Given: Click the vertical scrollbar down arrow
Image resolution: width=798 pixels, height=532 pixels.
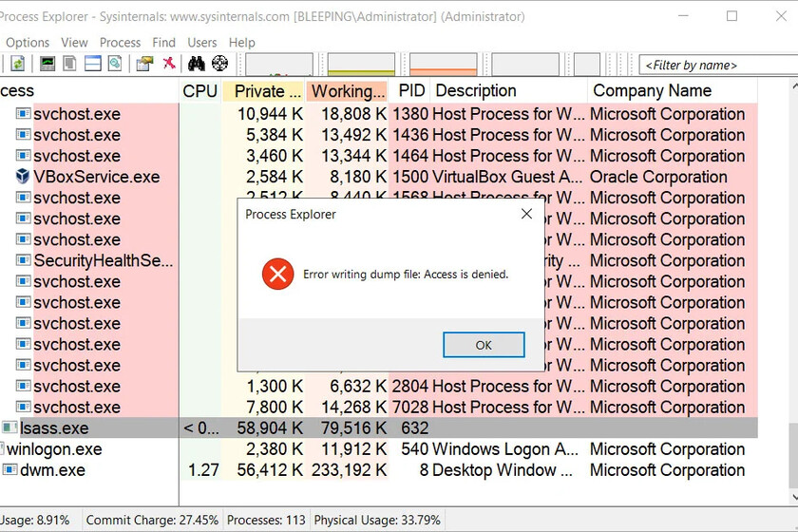Looking at the screenshot, I should coord(793,497).
